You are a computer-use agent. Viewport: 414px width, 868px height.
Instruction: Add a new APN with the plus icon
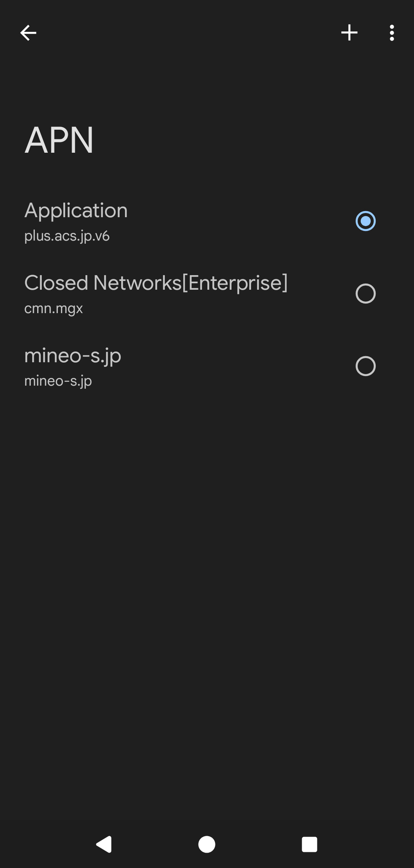click(x=349, y=33)
